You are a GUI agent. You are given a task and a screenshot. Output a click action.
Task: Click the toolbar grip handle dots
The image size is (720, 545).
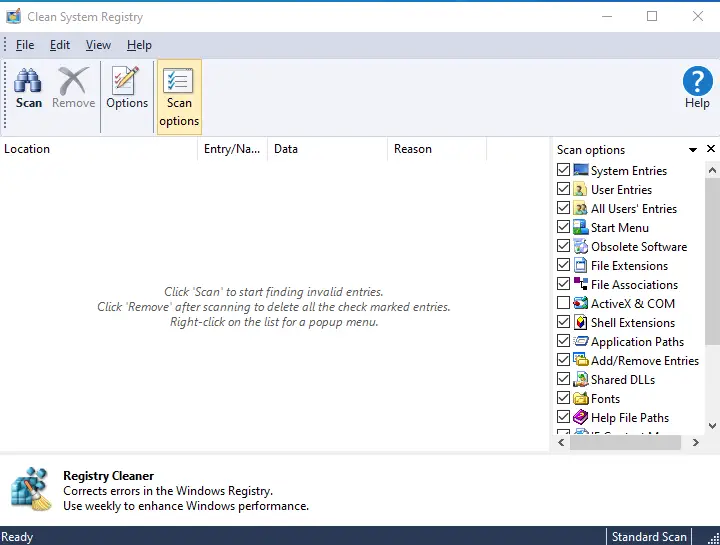click(5, 96)
